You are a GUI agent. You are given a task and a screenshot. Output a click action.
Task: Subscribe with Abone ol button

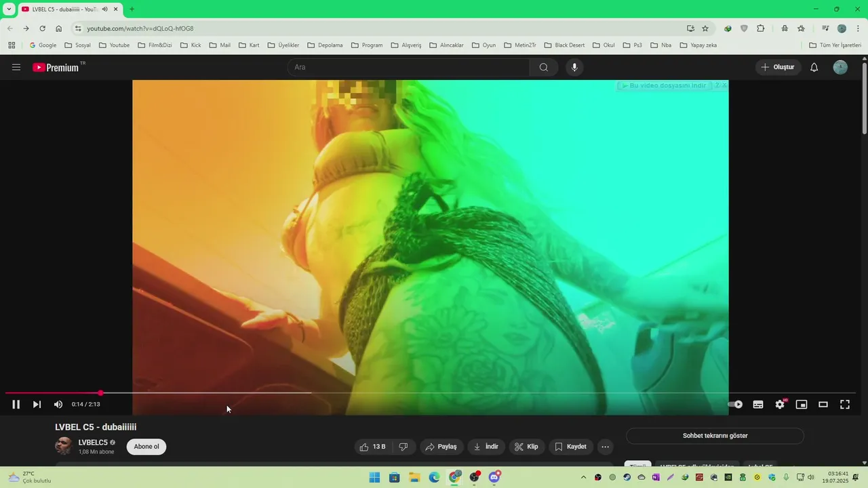(x=146, y=447)
